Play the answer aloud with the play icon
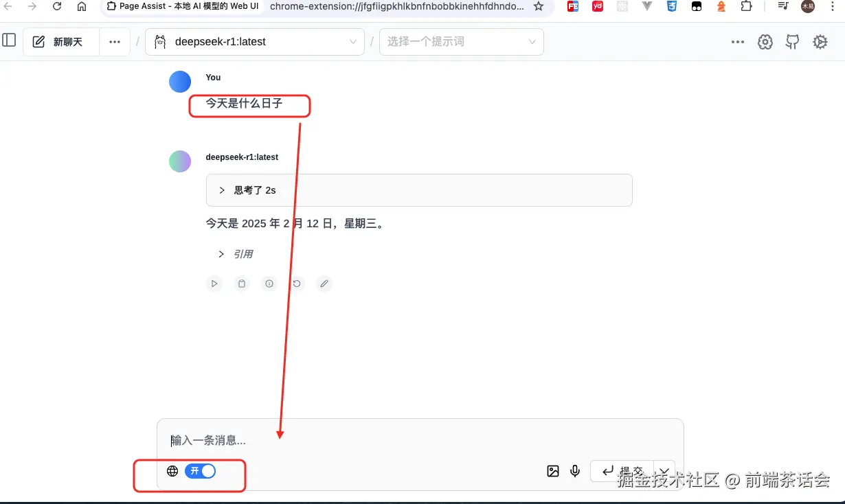Screen dimensions: 845x504 (214, 283)
